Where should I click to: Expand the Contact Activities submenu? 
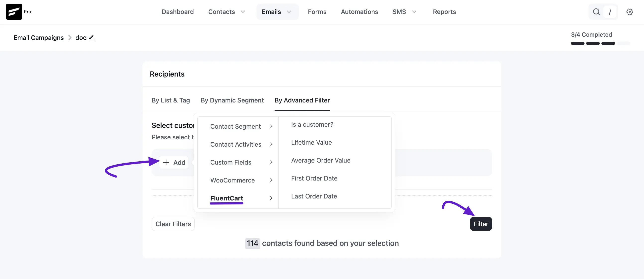click(x=241, y=144)
